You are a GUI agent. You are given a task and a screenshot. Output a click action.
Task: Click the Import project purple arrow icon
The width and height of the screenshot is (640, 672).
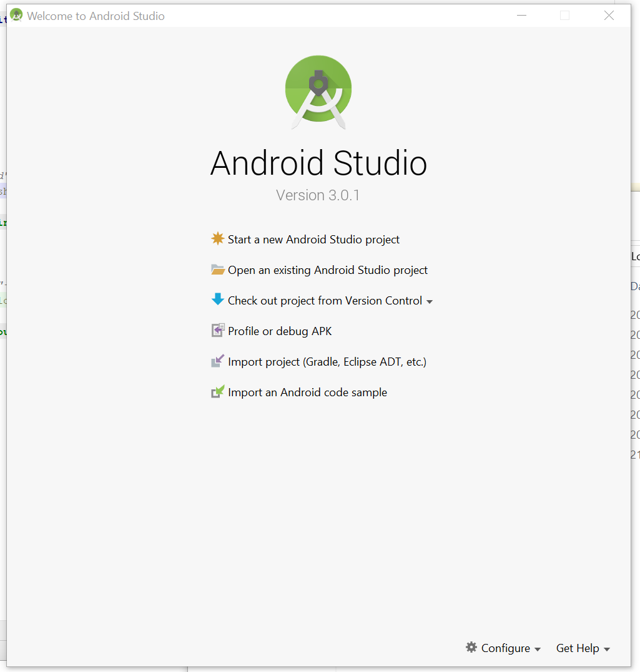coord(217,361)
